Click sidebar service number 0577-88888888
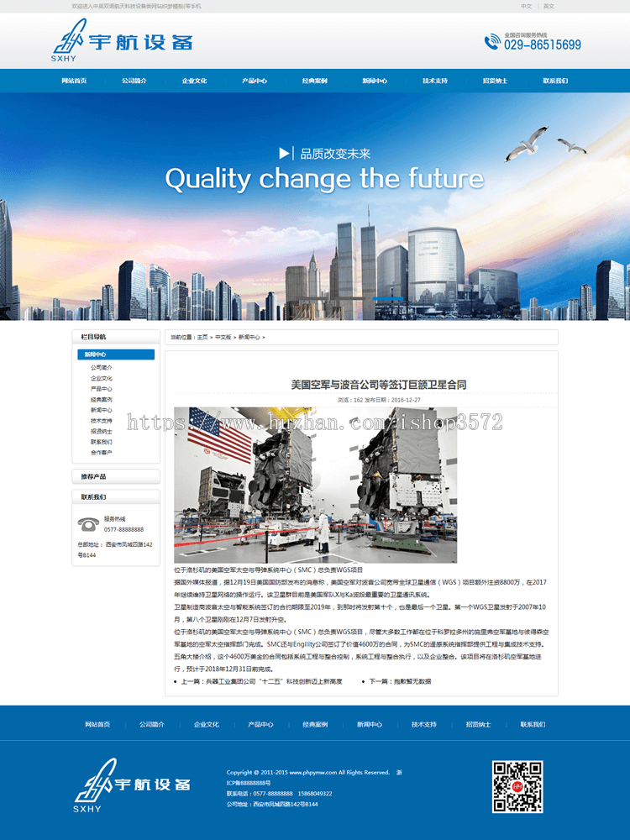 123,529
